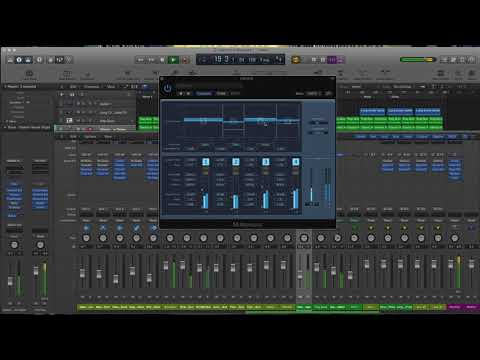480x360 pixels.
Task: Open the Editors pane from control bar
Action: (x=69, y=60)
